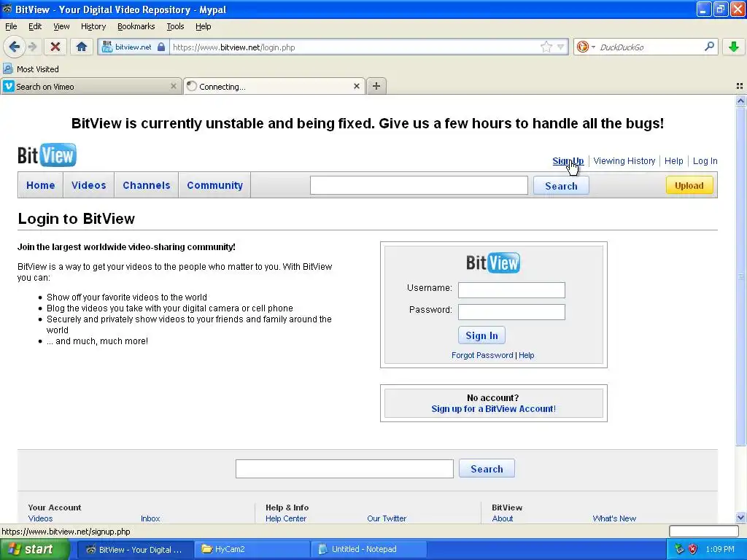This screenshot has height=560, width=747.
Task: Click Sign up for a BitView Account link
Action: click(494, 409)
